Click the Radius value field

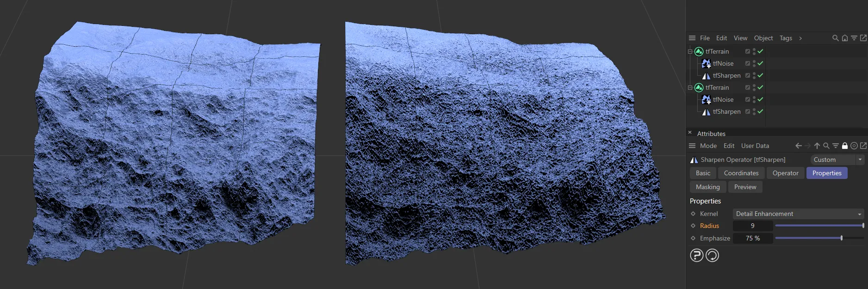coord(753,226)
